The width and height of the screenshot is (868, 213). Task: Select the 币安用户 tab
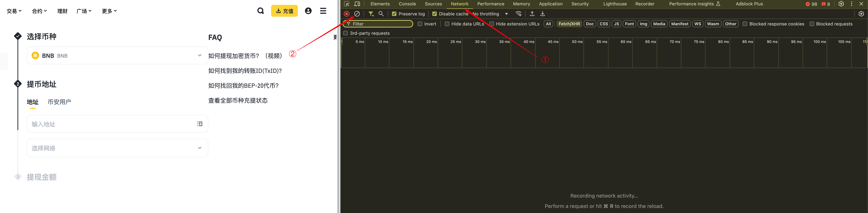[59, 102]
